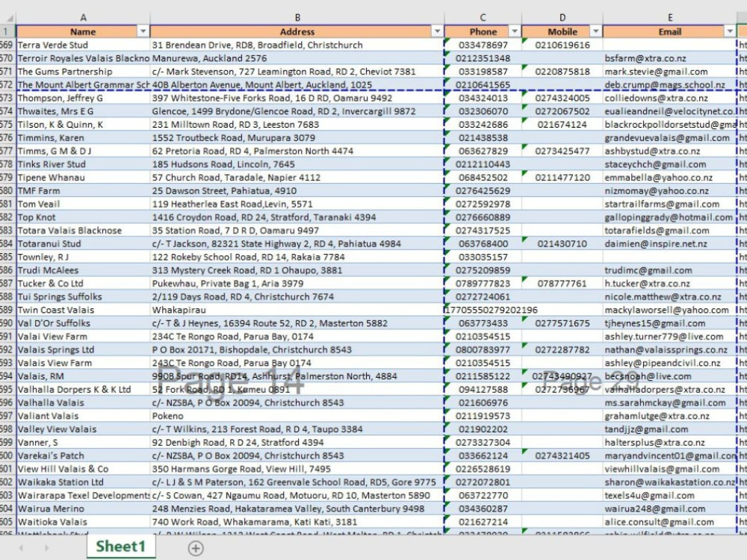Image resolution: width=747 pixels, height=560 pixels.
Task: Select mobile number 021430710
Action: [x=562, y=243]
